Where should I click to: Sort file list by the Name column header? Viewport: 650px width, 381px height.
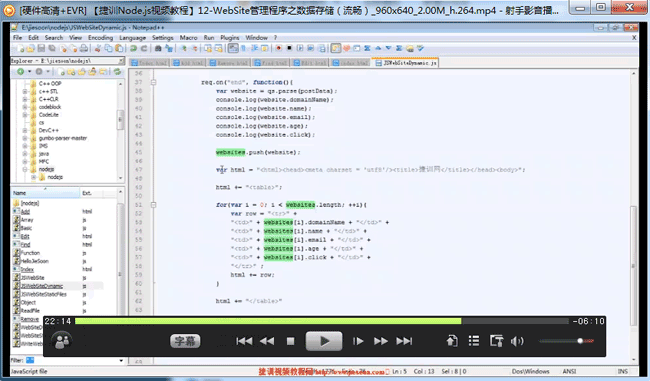[x=45, y=193]
